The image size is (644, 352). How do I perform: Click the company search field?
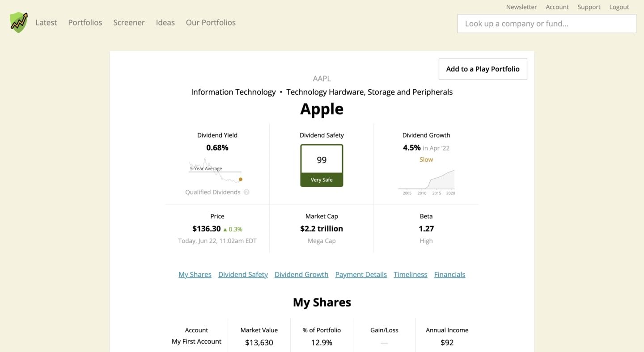[546, 23]
